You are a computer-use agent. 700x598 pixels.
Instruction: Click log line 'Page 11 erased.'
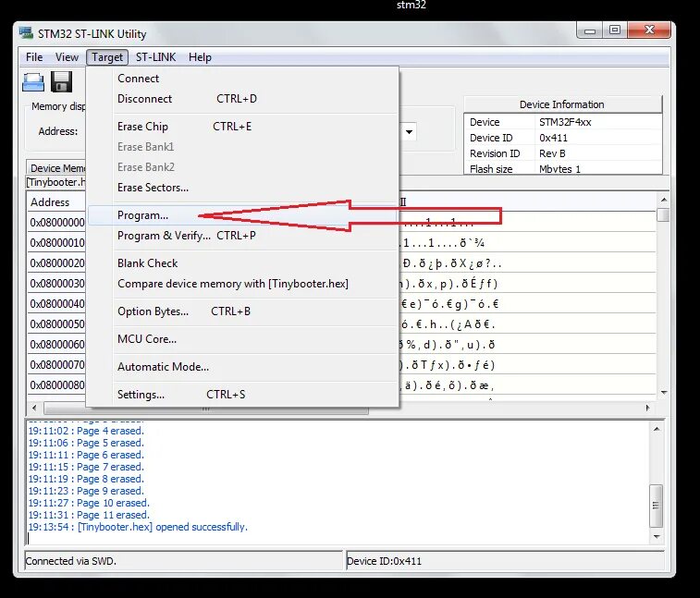click(89, 515)
